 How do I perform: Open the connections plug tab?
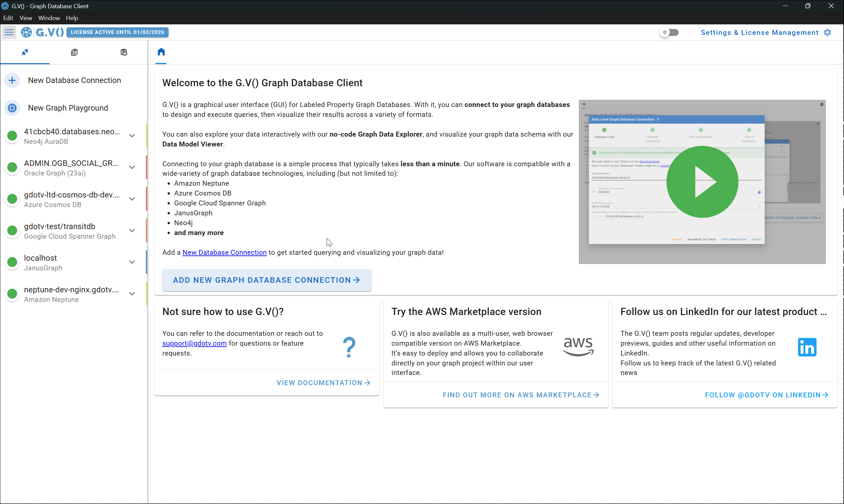(25, 52)
